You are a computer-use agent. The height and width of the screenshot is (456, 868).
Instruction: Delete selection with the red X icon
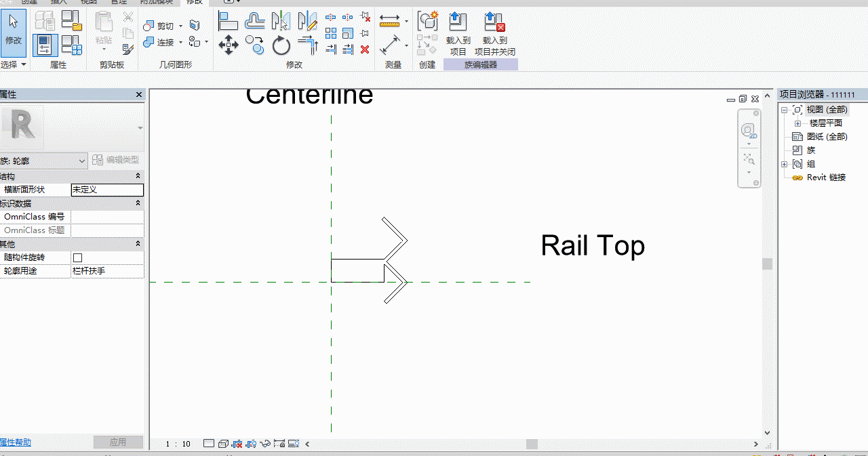pos(365,49)
